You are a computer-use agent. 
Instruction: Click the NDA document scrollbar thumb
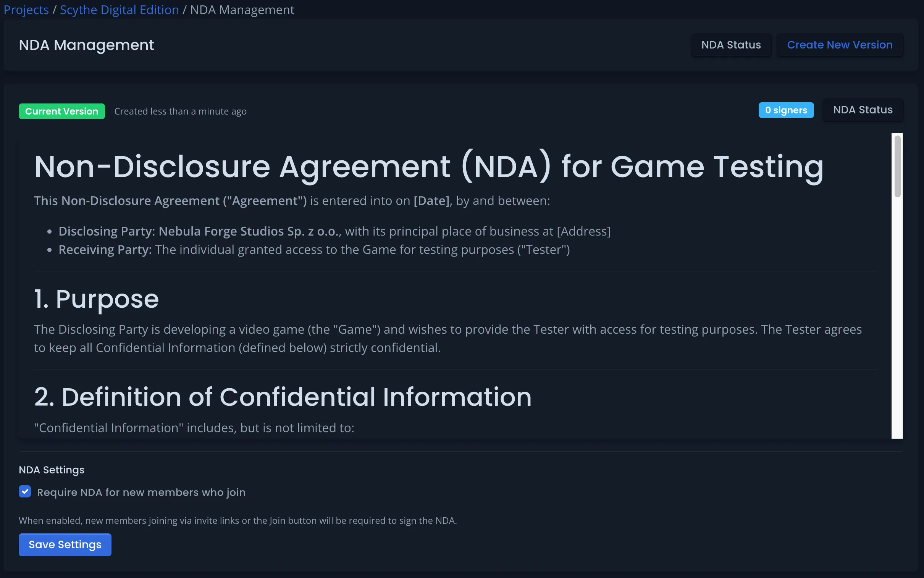click(x=897, y=166)
